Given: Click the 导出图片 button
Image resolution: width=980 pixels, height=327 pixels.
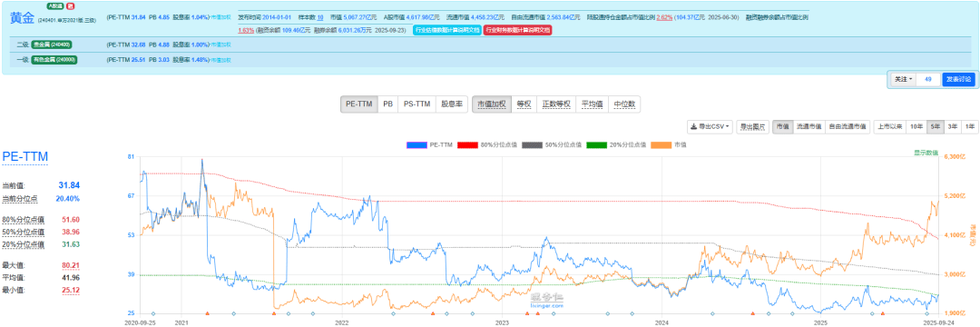Looking at the screenshot, I should point(752,126).
